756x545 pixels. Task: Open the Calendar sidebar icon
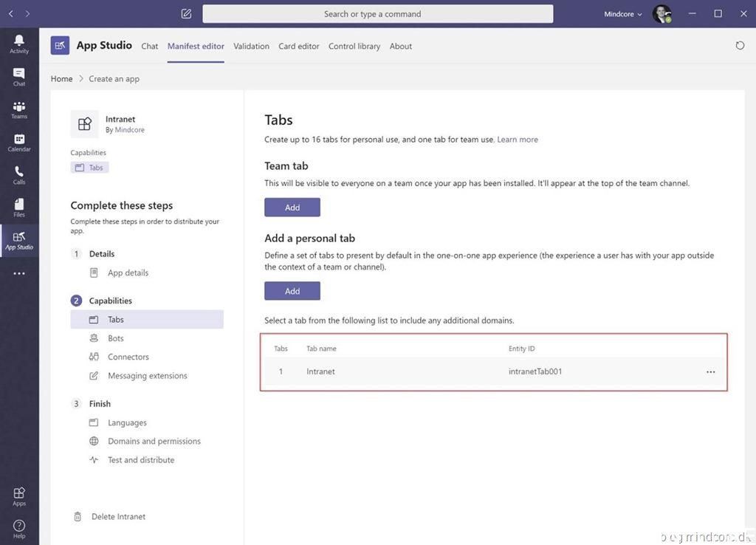tap(19, 143)
